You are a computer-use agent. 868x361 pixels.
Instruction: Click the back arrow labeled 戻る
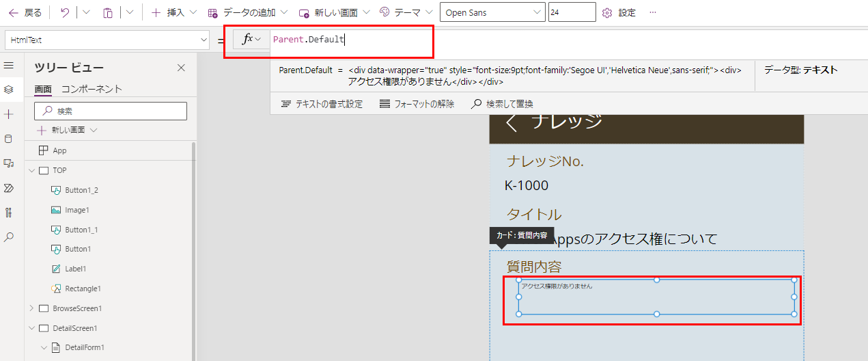pyautogui.click(x=25, y=12)
